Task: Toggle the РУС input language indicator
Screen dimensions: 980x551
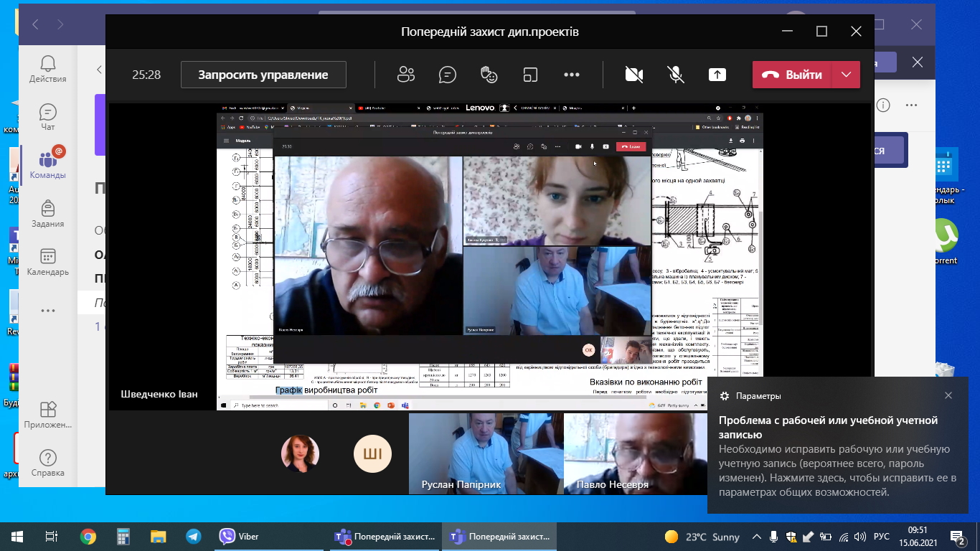Action: tap(880, 537)
